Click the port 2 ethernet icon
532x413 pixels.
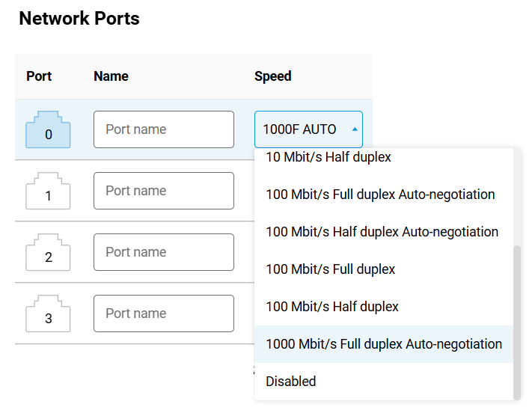pos(48,252)
